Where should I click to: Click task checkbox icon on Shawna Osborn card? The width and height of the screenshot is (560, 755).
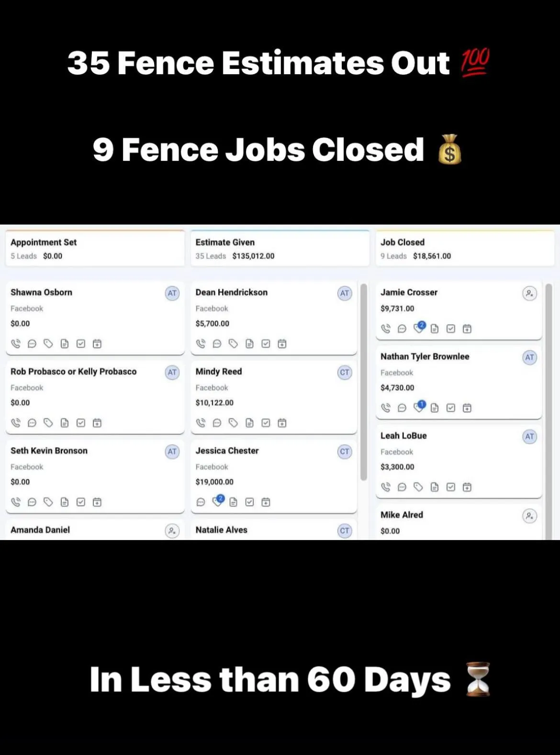(81, 343)
